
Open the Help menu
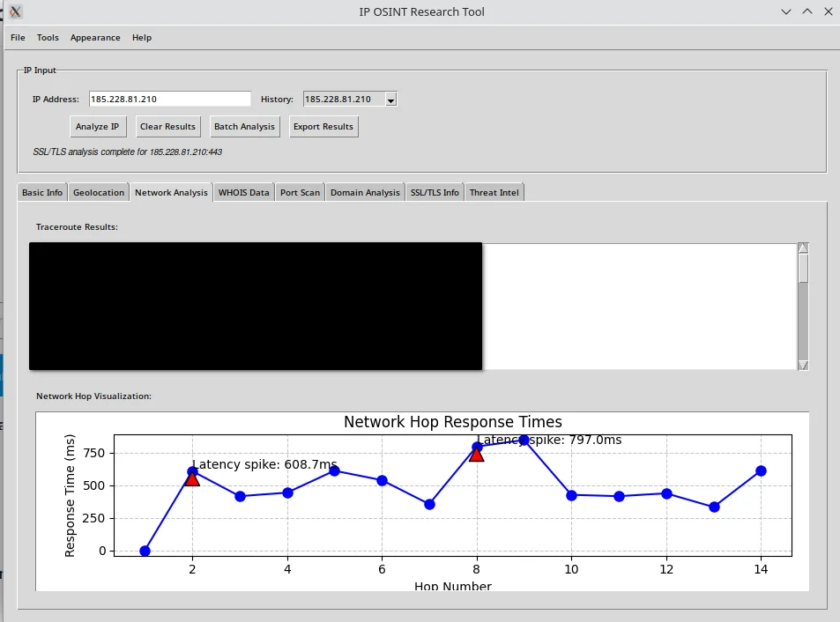pyautogui.click(x=142, y=38)
